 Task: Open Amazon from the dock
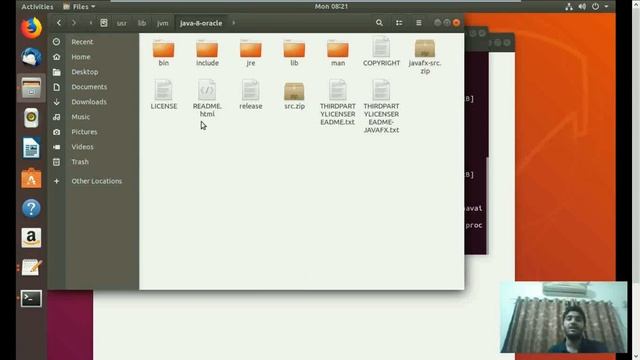pos(31,238)
